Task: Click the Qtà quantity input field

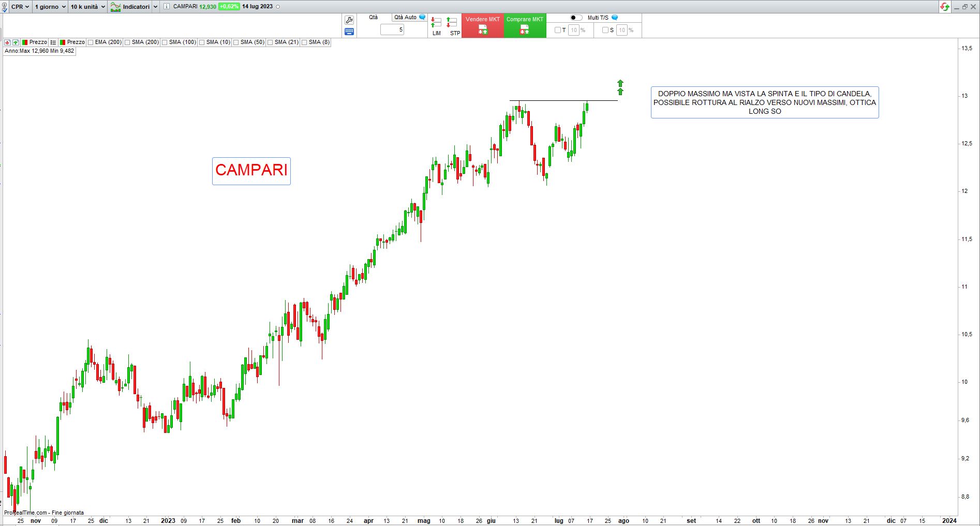Action: click(392, 30)
